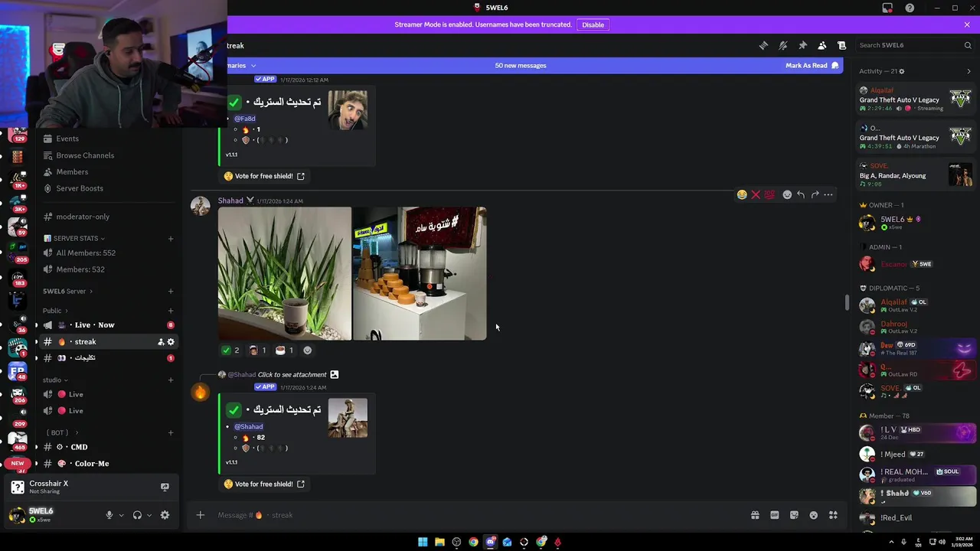The width and height of the screenshot is (980, 551).
Task: Open the emoji picker in message bar
Action: pos(813,515)
